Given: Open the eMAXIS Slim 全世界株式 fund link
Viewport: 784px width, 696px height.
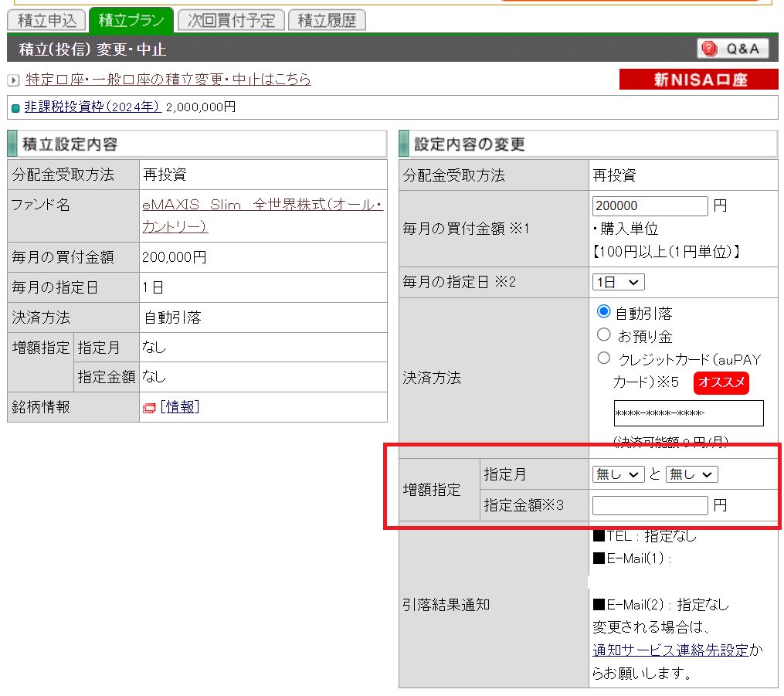Looking at the screenshot, I should tap(263, 205).
